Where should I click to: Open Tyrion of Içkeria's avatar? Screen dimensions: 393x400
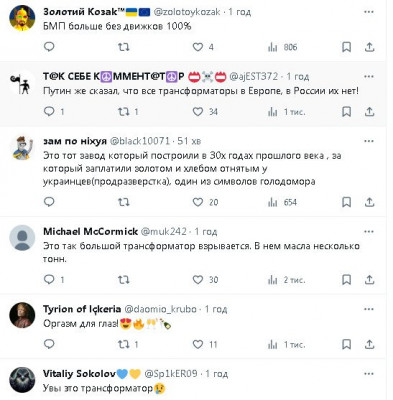tap(22, 315)
